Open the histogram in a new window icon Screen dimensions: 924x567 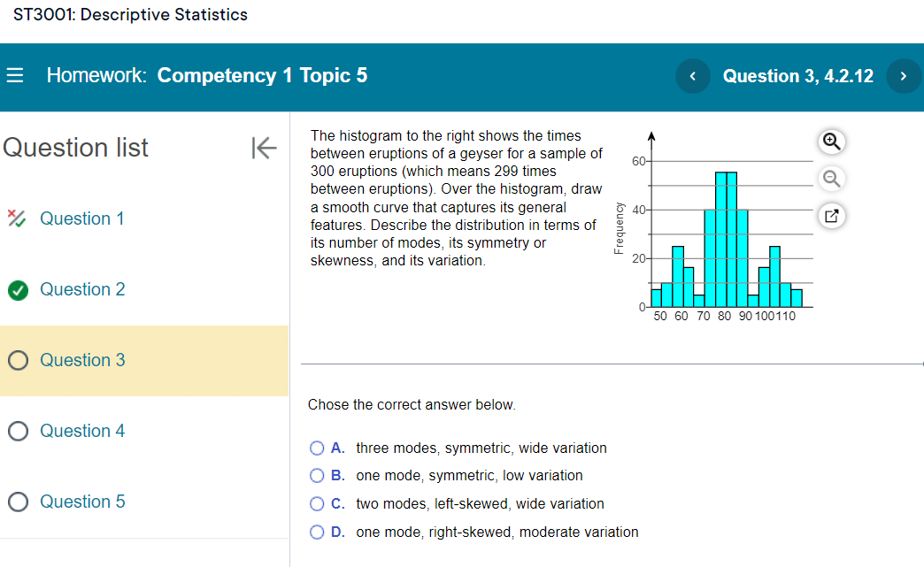click(830, 215)
